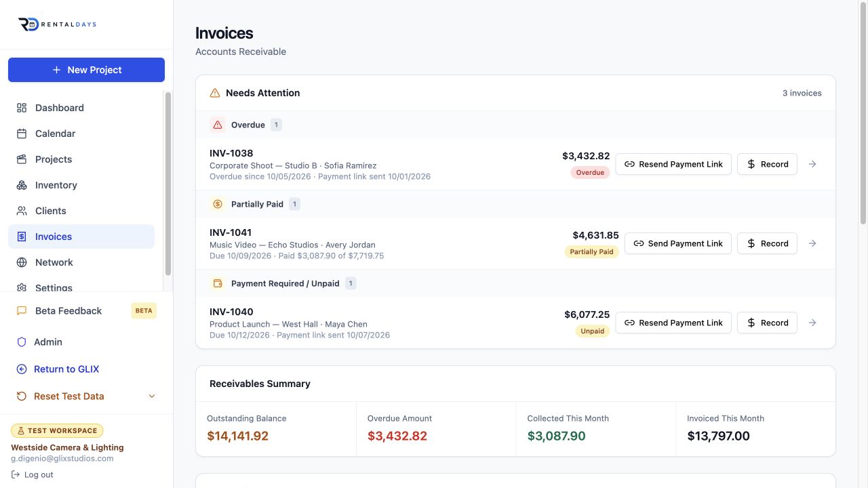Click the Inventory boxes icon
This screenshot has width=868, height=488.
pos(22,185)
